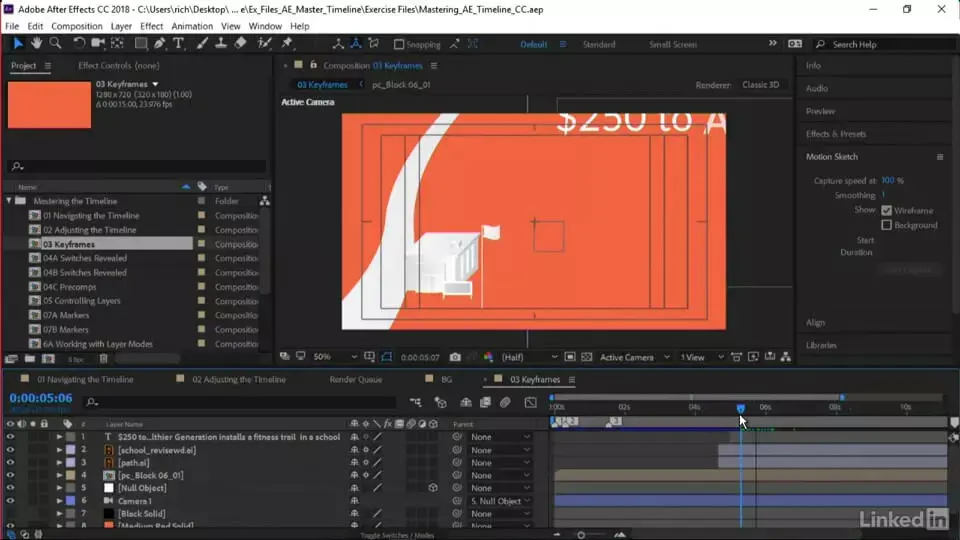
Task: Click pc_Block 06_01 breadcrumb in viewer
Action: pos(401,84)
